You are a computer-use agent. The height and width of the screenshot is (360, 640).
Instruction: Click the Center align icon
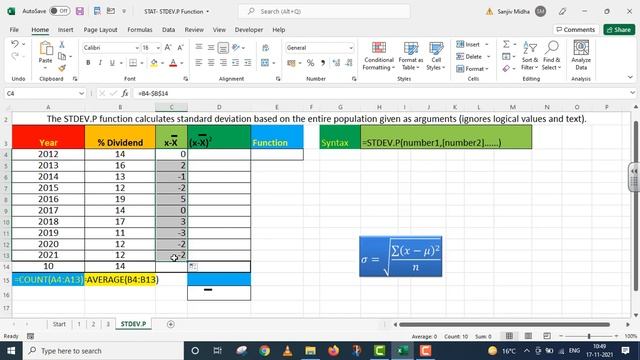211,62
